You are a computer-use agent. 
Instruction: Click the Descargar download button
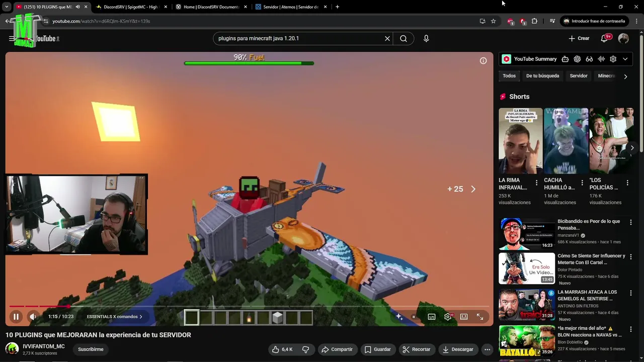(458, 349)
